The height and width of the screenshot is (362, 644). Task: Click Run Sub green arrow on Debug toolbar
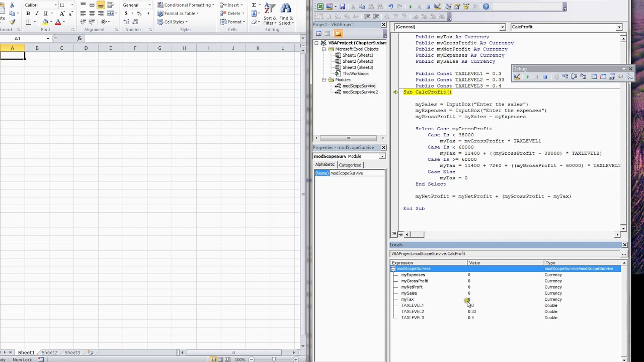tap(527, 76)
